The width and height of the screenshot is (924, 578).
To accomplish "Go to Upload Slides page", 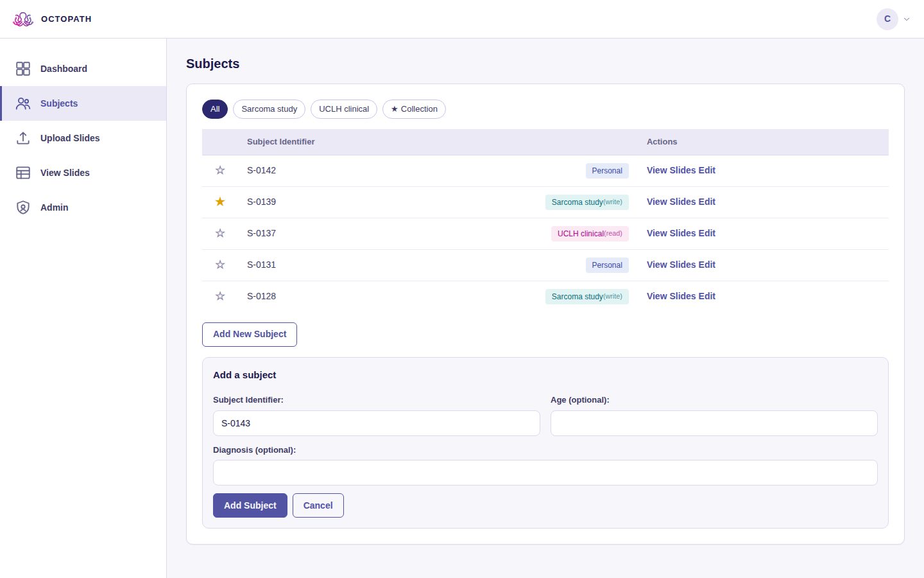I will pyautogui.click(x=83, y=138).
